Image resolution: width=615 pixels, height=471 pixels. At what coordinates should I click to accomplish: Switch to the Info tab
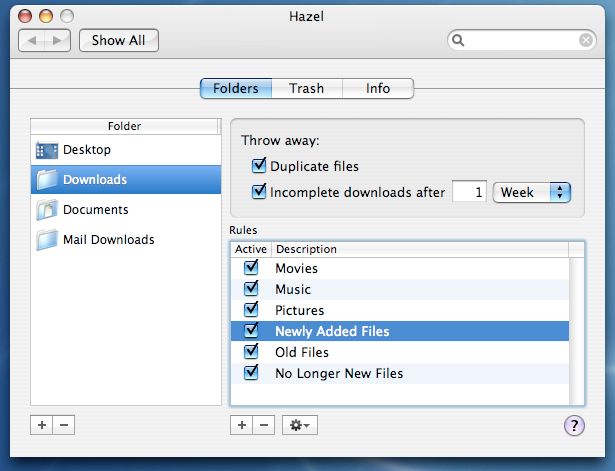coord(378,88)
